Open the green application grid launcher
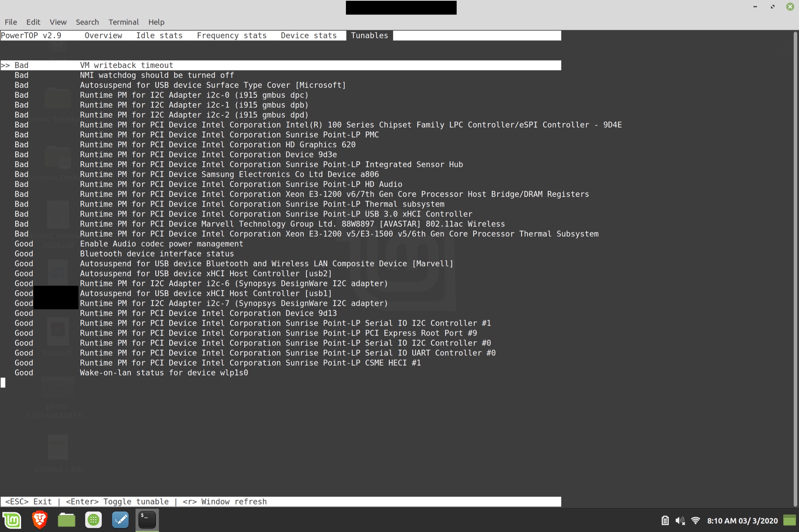 (x=93, y=520)
